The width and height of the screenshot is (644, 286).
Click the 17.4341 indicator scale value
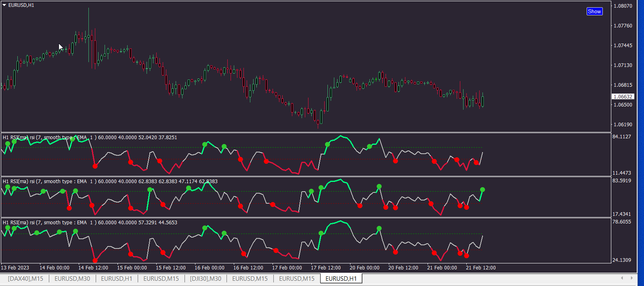click(x=622, y=214)
